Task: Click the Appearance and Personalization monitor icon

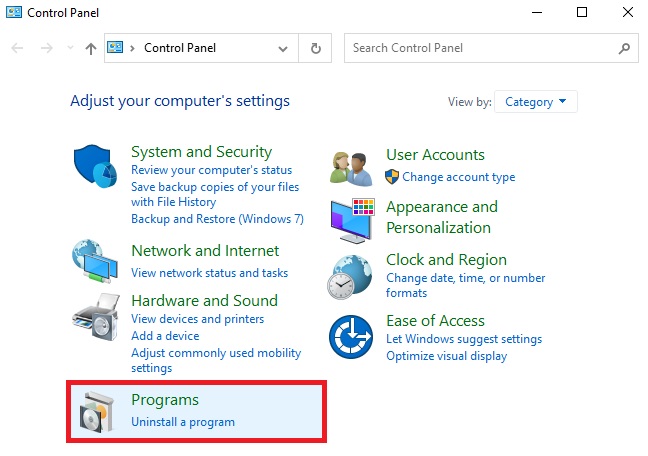Action: pos(352,219)
